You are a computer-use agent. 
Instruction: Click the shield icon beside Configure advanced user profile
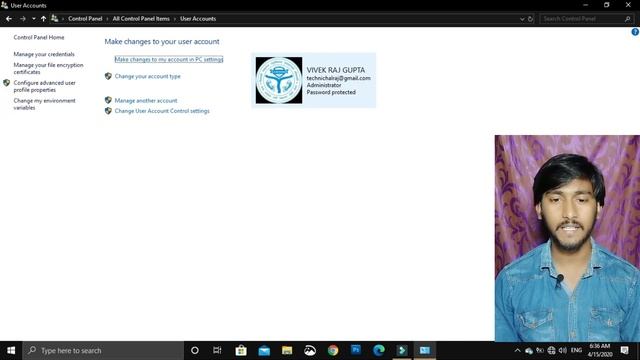[x=7, y=83]
